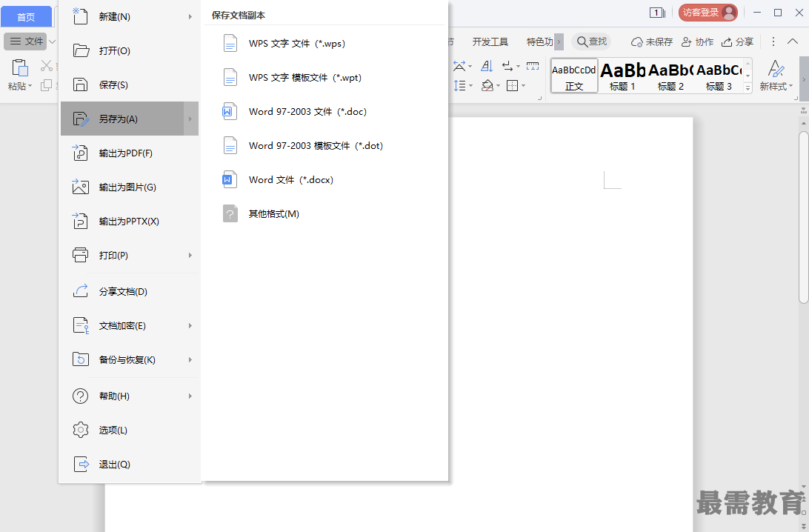Screen dimensions: 809x532
Task: Select 输出为PPTX(X) export option
Action: pos(130,221)
